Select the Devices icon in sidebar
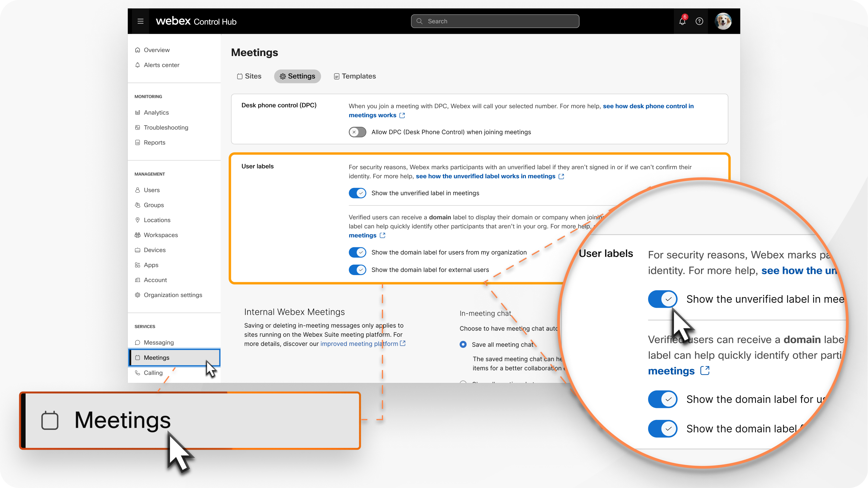This screenshot has height=488, width=868. tap(137, 249)
